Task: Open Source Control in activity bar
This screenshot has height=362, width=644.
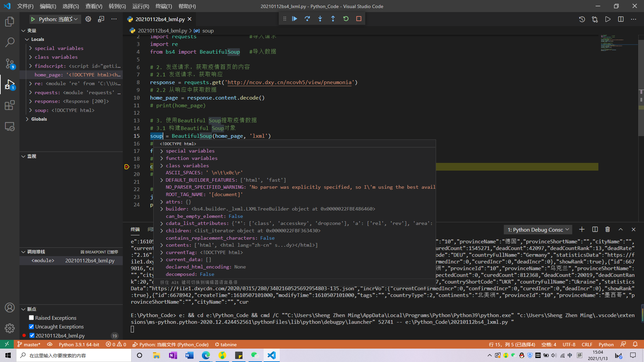Action: (x=10, y=63)
